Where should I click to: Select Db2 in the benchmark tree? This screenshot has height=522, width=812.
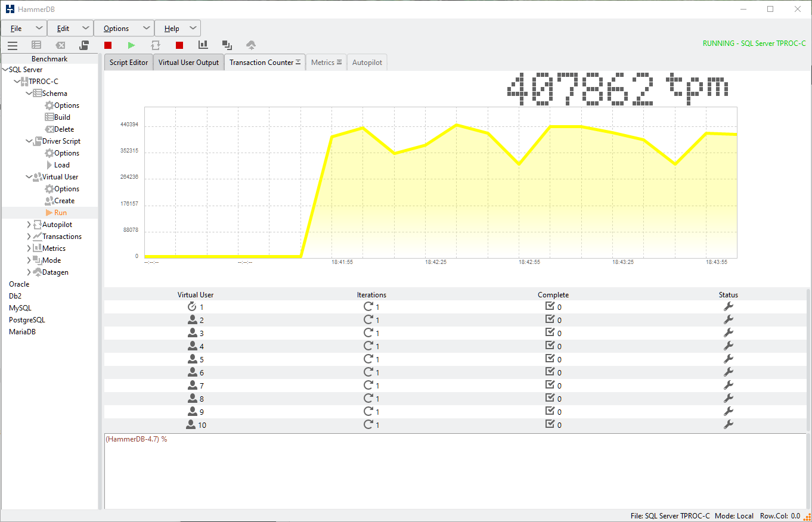15,296
